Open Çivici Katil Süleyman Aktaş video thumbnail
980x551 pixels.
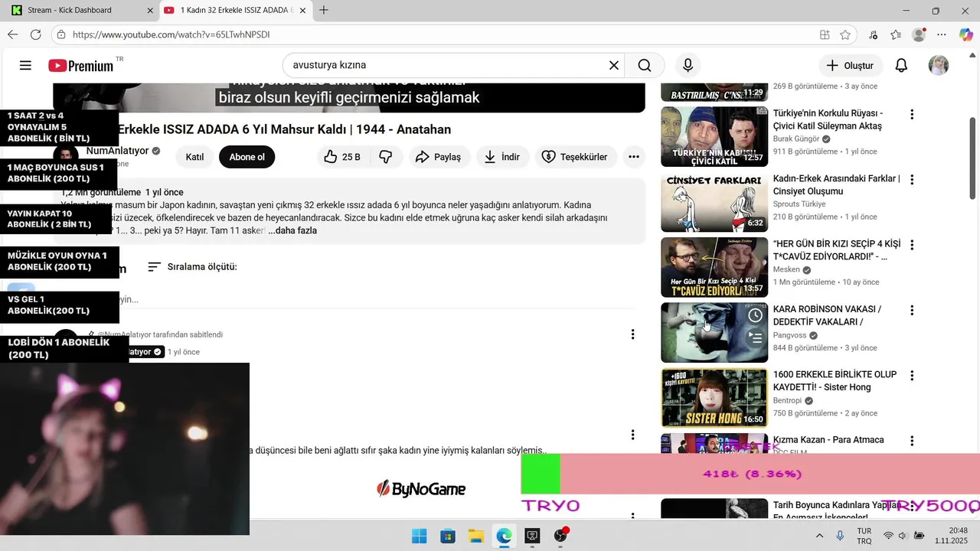pos(714,135)
